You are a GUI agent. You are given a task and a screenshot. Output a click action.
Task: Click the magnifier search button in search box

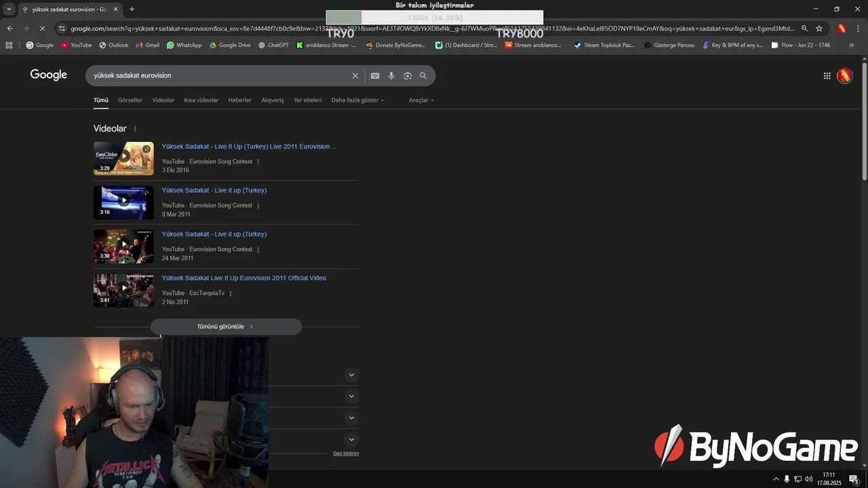[423, 76]
